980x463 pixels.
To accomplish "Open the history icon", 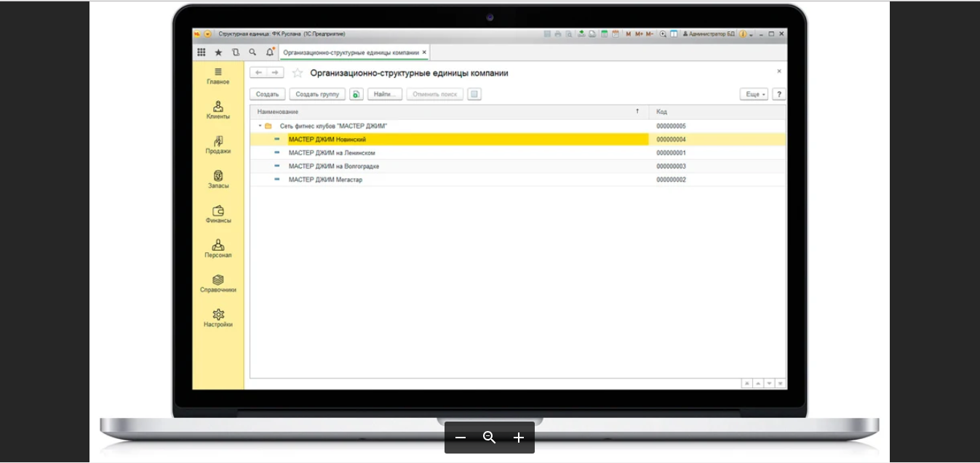I will point(236,52).
